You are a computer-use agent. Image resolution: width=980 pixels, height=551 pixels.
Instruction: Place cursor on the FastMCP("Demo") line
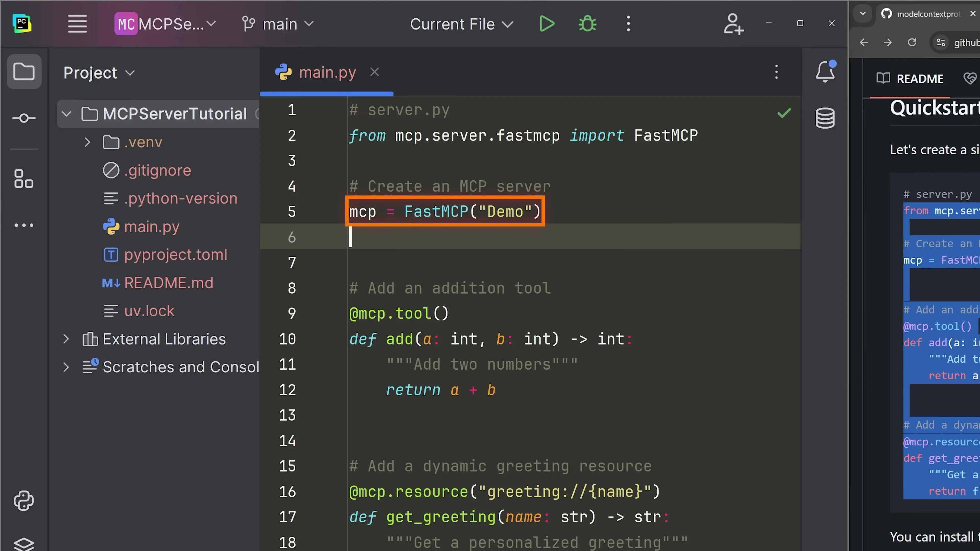click(445, 211)
